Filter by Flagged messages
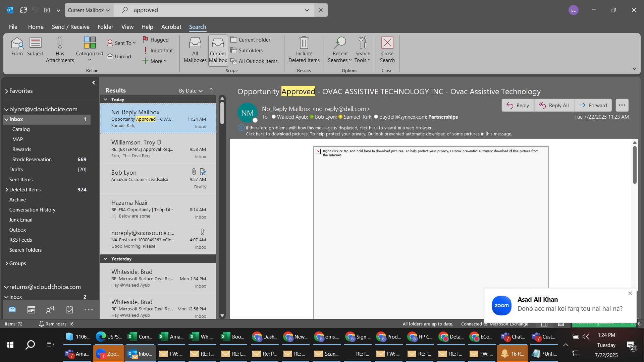Viewport: 644px width, 362px height. pos(156,40)
